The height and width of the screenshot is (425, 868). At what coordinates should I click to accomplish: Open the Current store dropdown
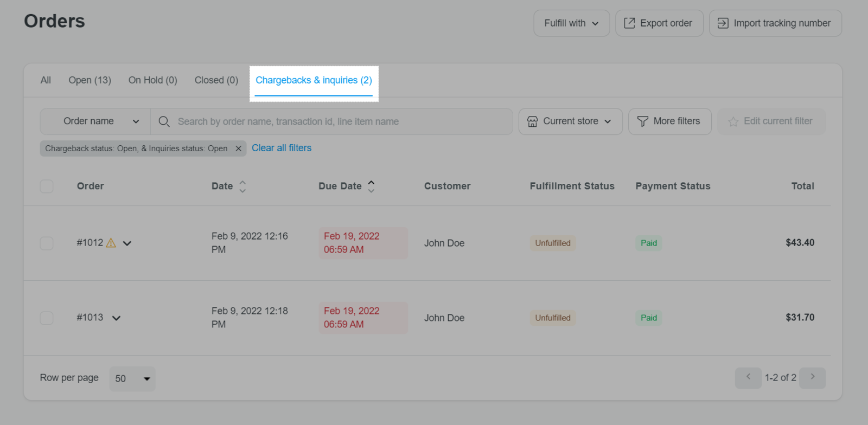pos(570,121)
